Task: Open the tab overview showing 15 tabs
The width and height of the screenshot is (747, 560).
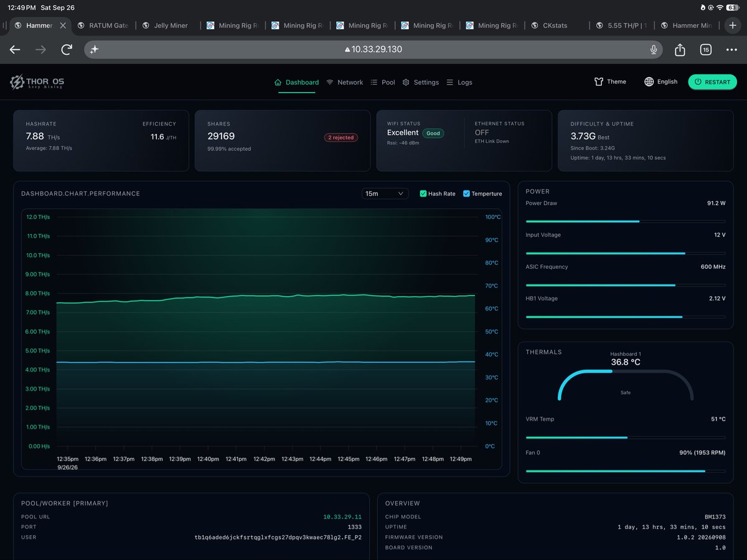Action: pos(706,50)
